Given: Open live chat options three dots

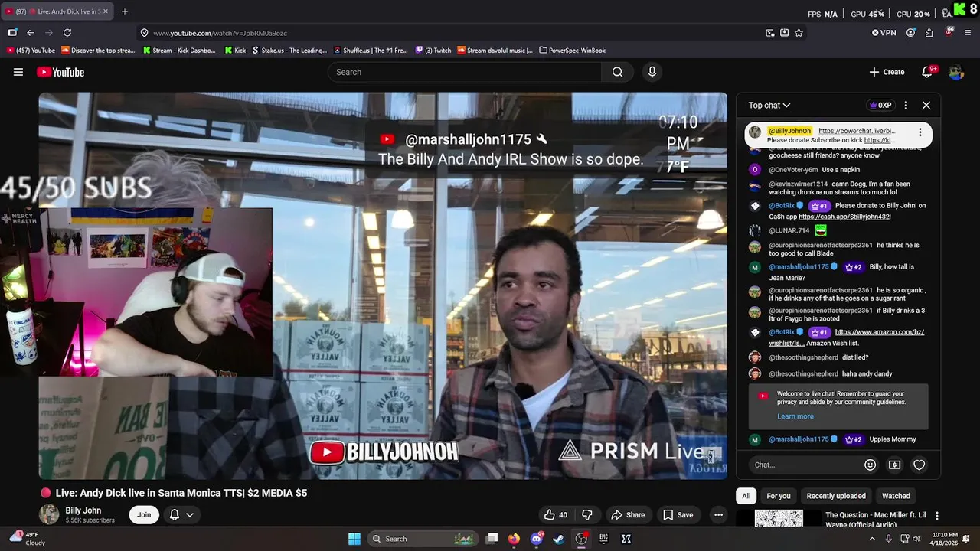Looking at the screenshot, I should pyautogui.click(x=906, y=106).
